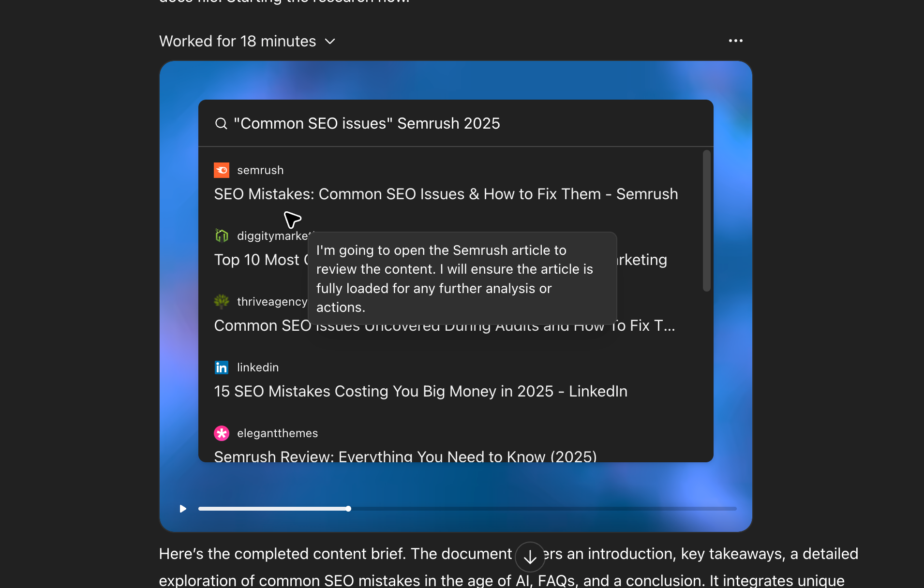The width and height of the screenshot is (924, 588).
Task: Expand the "Worked for 18 minutes" chevron
Action: 330,42
